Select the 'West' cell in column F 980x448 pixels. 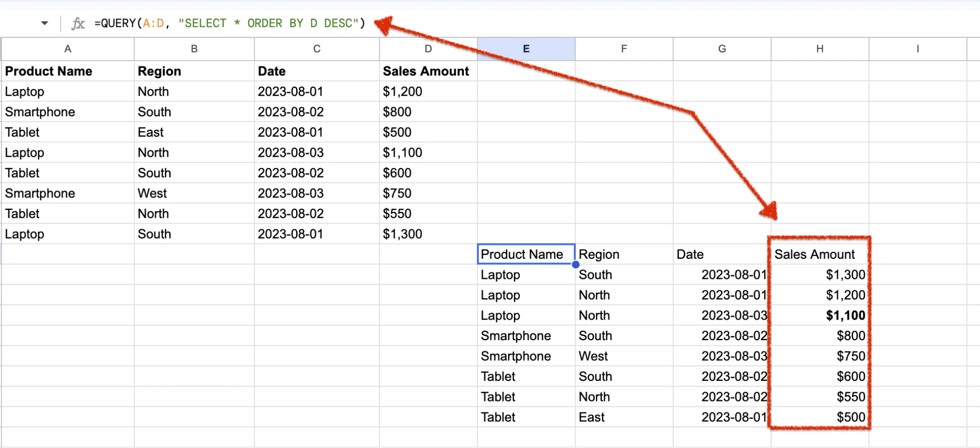tap(624, 356)
